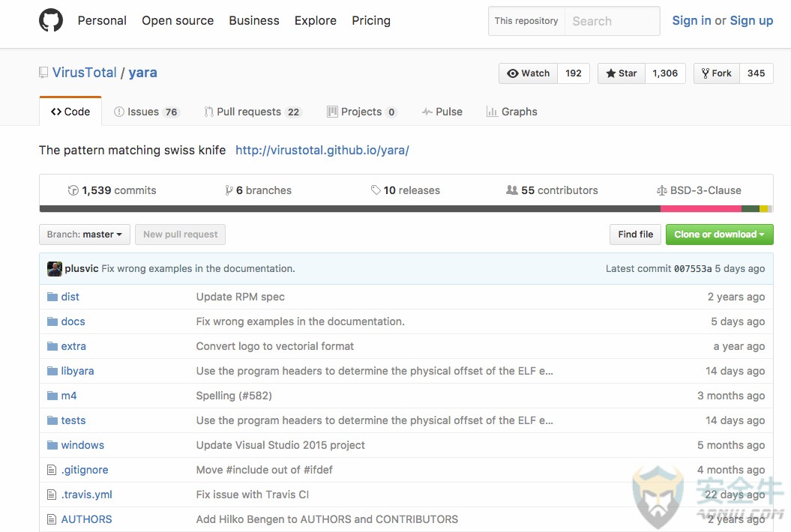View the 1,539 commits history
The height and width of the screenshot is (532, 791).
click(x=112, y=190)
